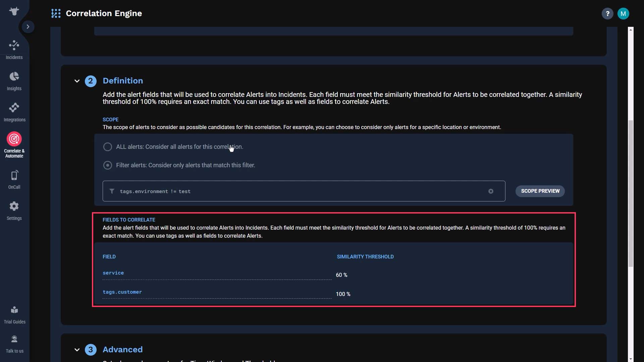Click the Definition section header
The height and width of the screenshot is (362, 644).
(123, 80)
